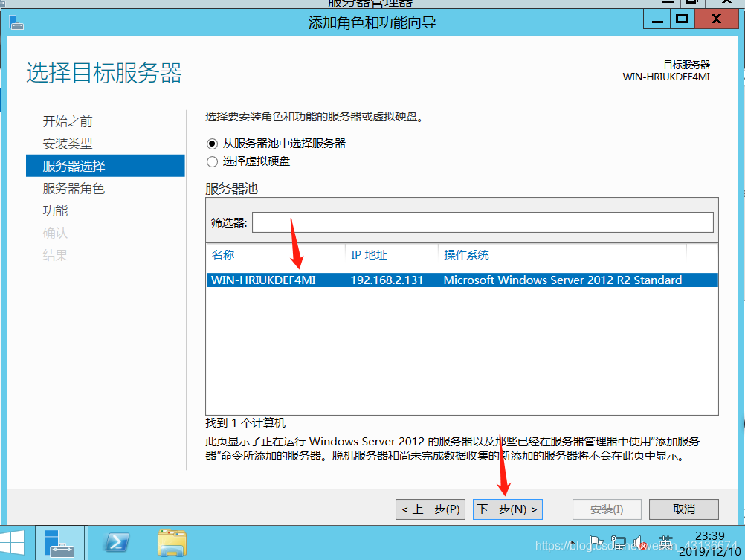Image resolution: width=745 pixels, height=560 pixels.
Task: Minimize the 添加角色和功能向导 window
Action: tap(657, 19)
